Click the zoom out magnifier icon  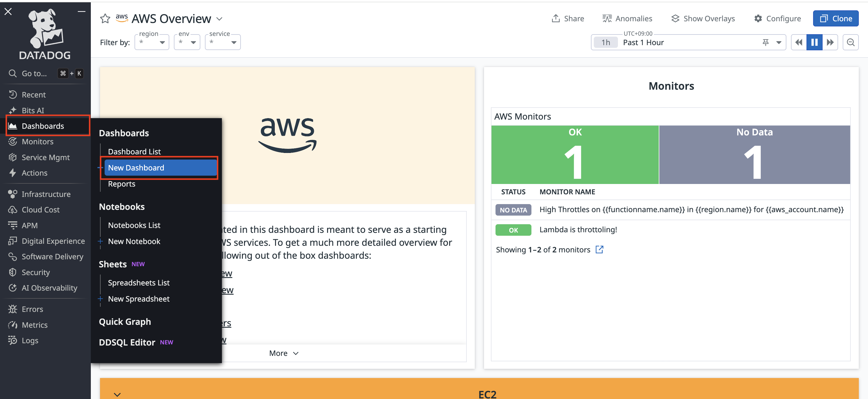[850, 43]
